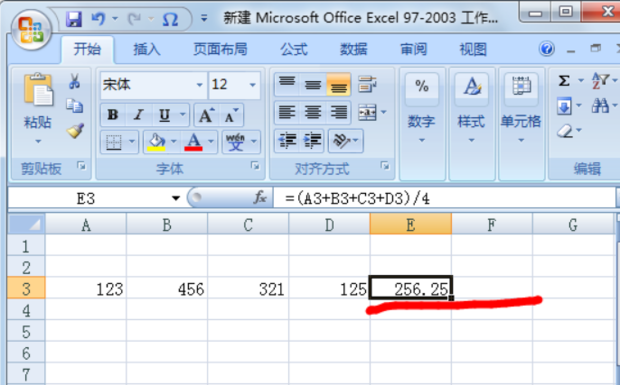Copy the selection to clipboard
The width and height of the screenshot is (620, 385).
74,106
